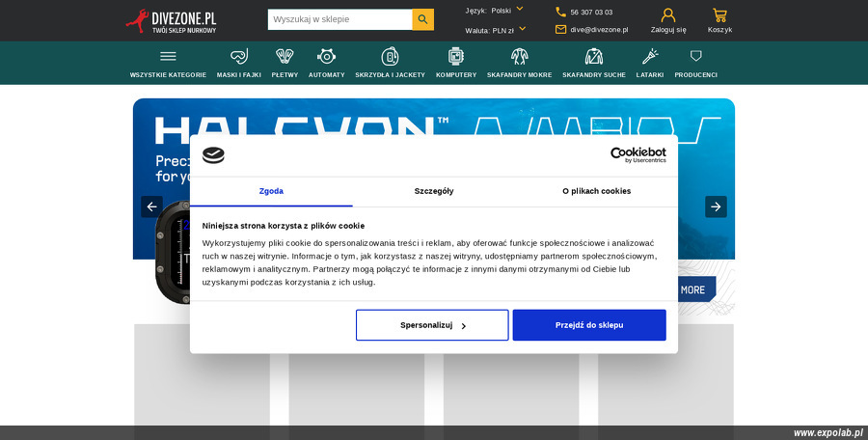
Task: Expand the Język Polski language dropdown
Action: pyautogui.click(x=495, y=11)
